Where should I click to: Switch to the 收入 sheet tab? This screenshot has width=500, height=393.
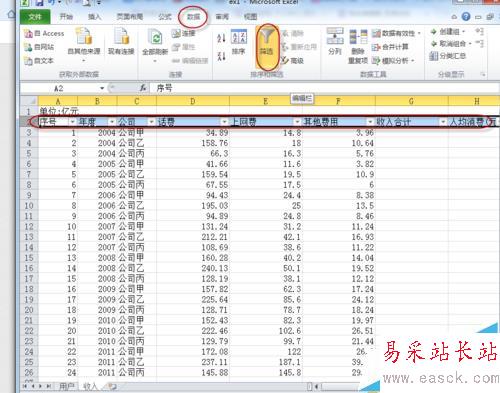point(90,386)
